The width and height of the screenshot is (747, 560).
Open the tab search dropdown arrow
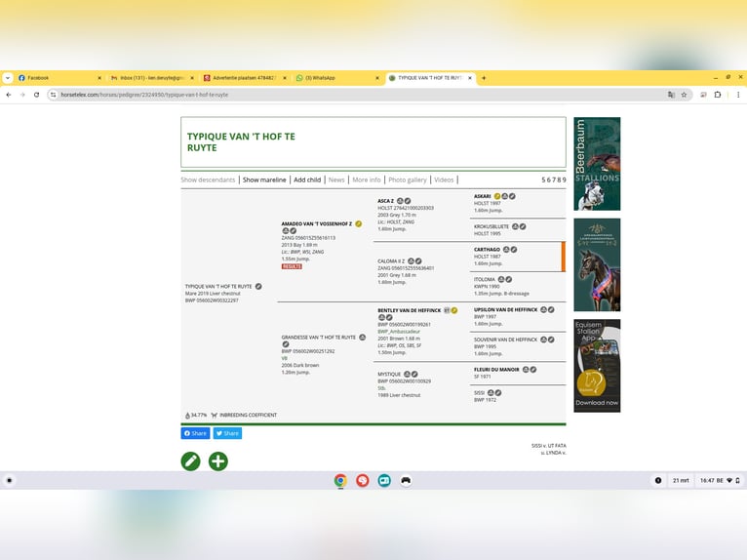(x=8, y=78)
